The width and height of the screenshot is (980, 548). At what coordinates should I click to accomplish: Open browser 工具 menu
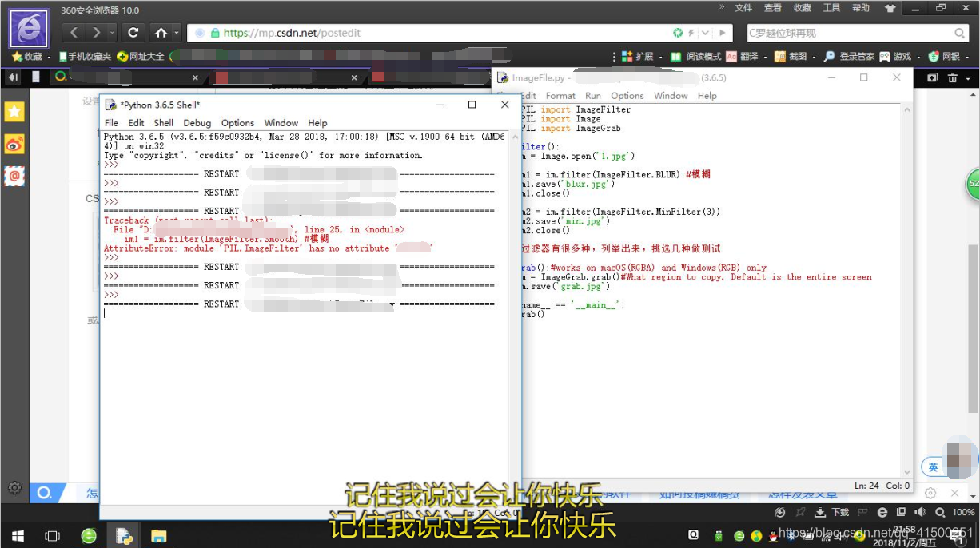click(831, 8)
